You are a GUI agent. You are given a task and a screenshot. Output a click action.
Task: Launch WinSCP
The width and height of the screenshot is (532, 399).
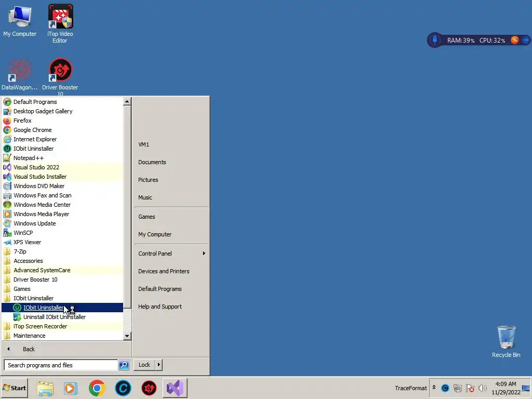pyautogui.click(x=62, y=233)
